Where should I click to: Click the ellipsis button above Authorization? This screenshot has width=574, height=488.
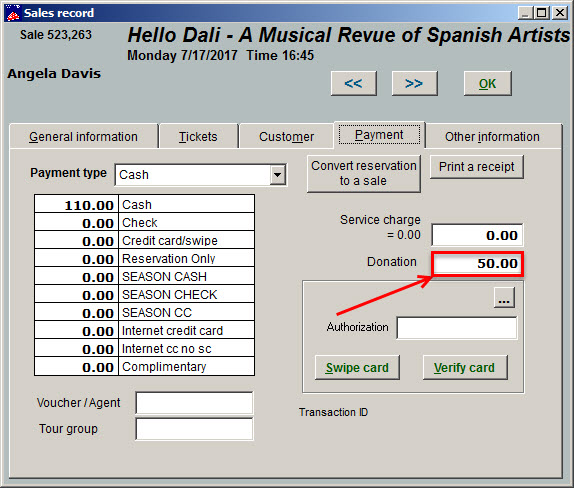(x=504, y=297)
